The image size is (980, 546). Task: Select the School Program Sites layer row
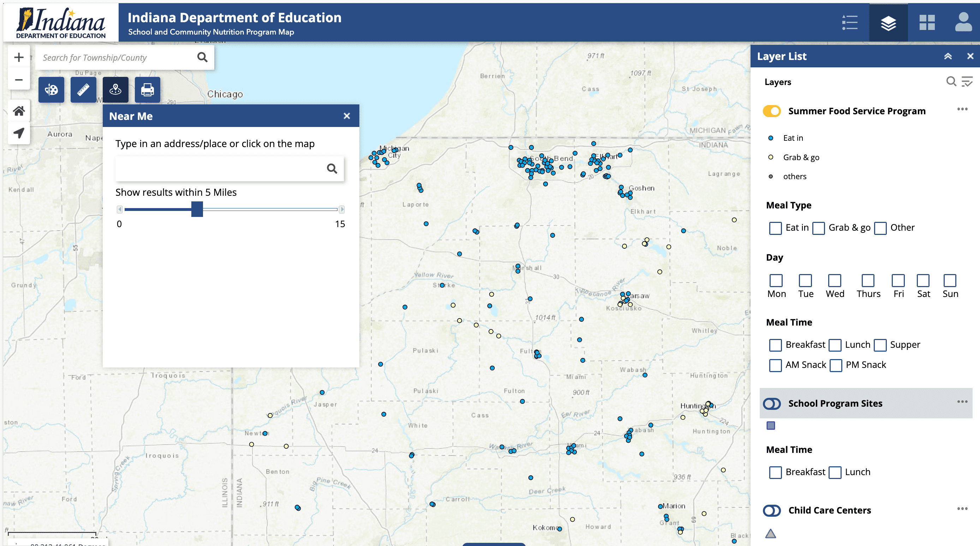pyautogui.click(x=866, y=404)
